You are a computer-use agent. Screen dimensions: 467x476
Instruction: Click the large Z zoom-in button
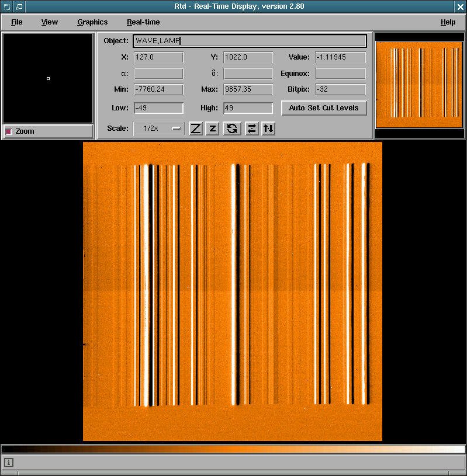pyautogui.click(x=196, y=128)
